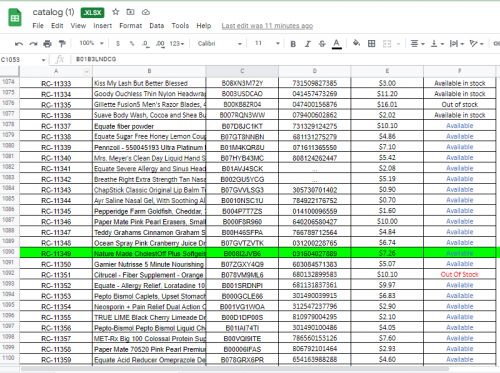The image size is (500, 373).
Task: Select column C header
Action: click(242, 71)
